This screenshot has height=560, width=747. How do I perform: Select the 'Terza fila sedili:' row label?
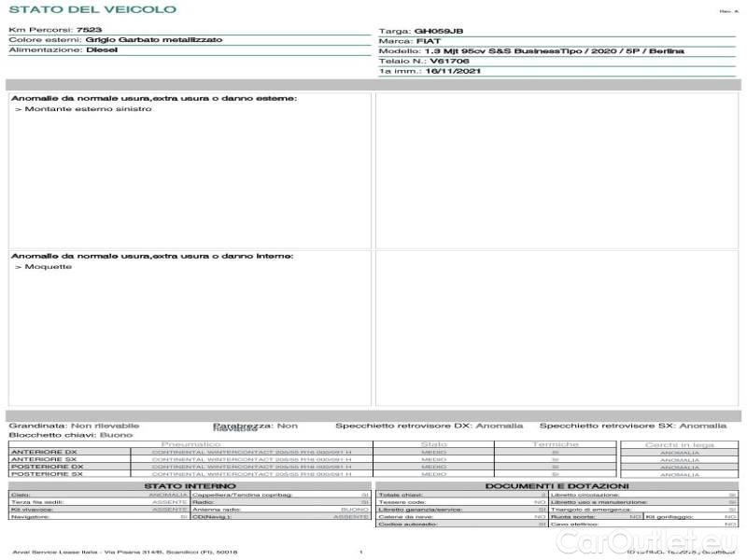37,502
